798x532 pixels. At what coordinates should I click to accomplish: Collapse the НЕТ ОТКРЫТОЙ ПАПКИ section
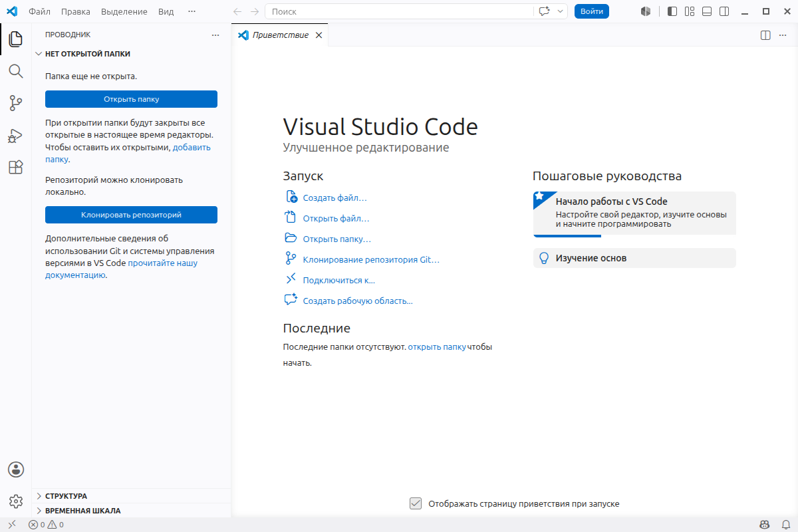click(131, 54)
